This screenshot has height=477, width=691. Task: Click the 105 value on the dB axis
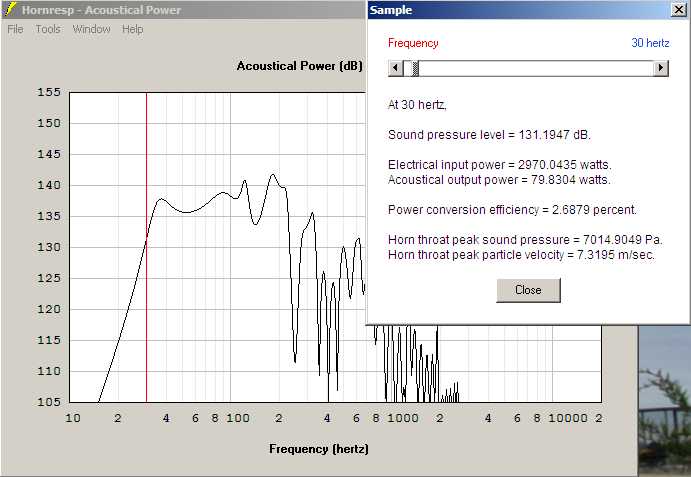48,402
